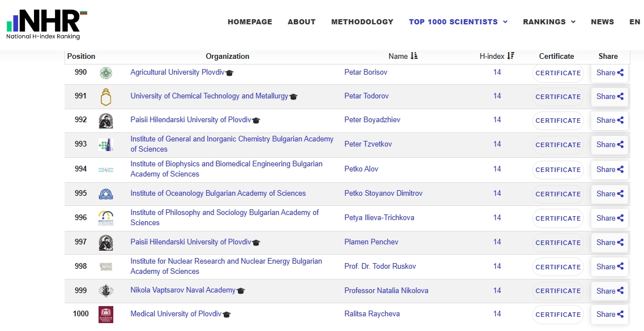Open the About page
The image size is (644, 331).
(x=301, y=22)
